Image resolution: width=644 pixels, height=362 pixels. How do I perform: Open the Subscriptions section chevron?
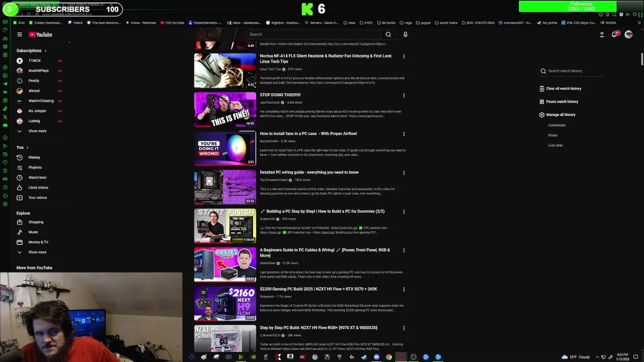tap(45, 51)
